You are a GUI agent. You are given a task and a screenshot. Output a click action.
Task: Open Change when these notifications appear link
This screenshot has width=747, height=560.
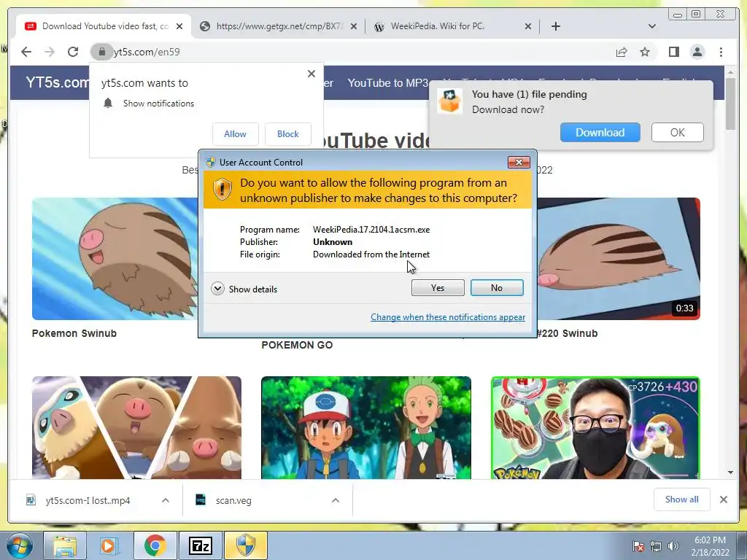point(448,317)
